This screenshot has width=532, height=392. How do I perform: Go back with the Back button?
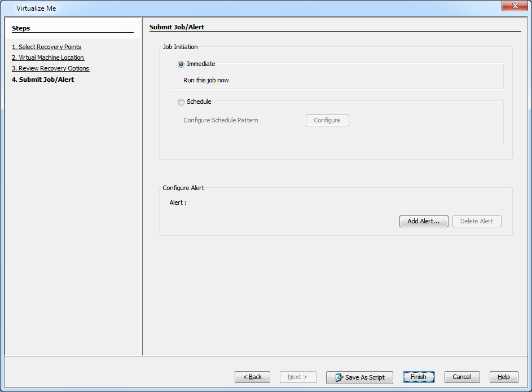pos(252,377)
